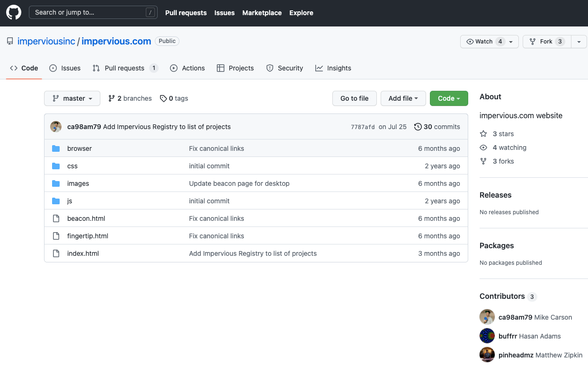Click ca98am79 avatar in commit header
Viewport: 588px width, 374px height.
(x=56, y=127)
